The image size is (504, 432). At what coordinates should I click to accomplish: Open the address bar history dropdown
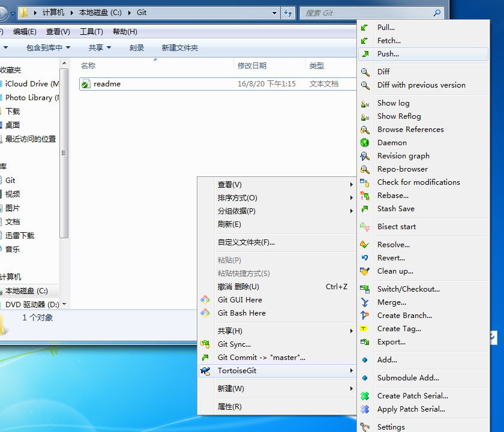point(275,13)
